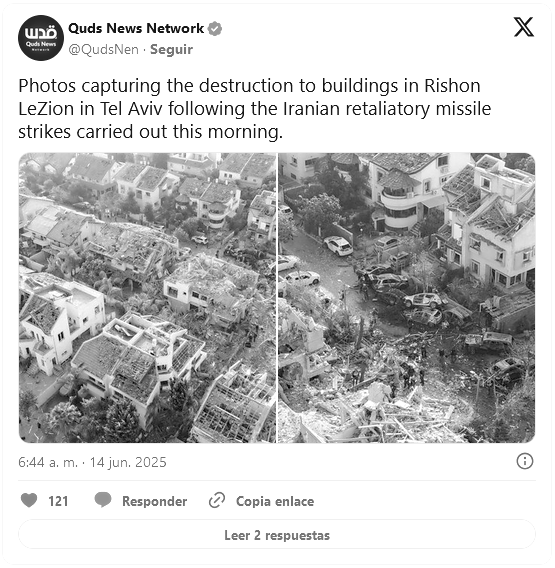Click the reply speech bubble icon
The height and width of the screenshot is (568, 555).
103,500
